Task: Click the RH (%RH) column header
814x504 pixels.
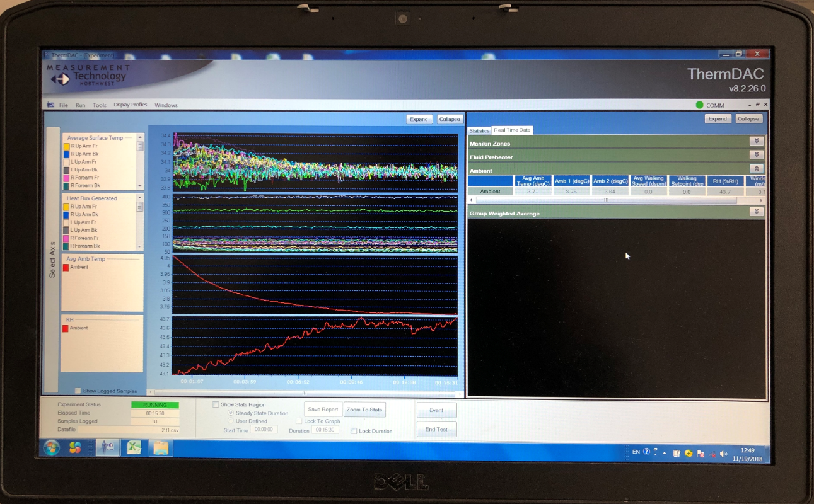Action: coord(725,181)
